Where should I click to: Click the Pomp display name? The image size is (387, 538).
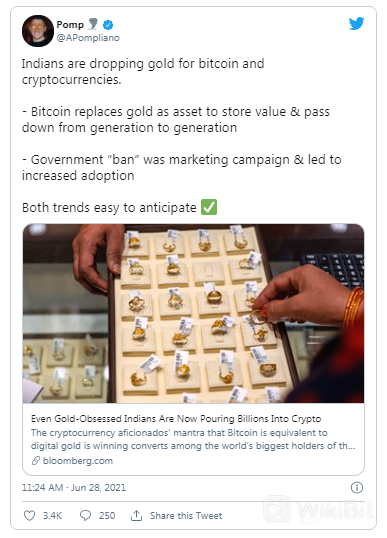coord(70,25)
